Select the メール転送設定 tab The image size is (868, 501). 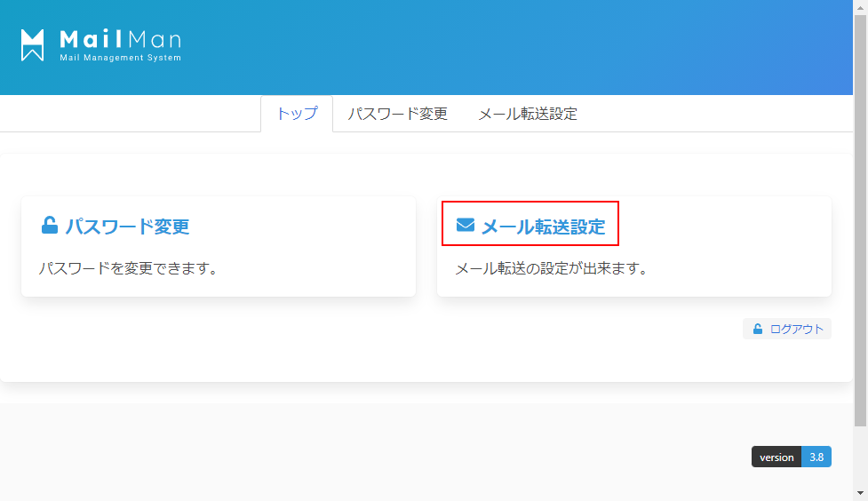pos(528,114)
